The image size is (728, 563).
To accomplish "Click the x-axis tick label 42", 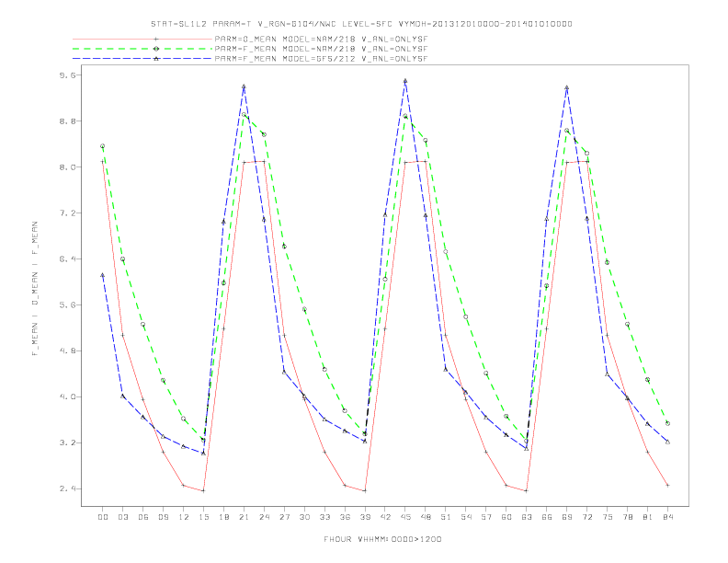I will (x=385, y=517).
